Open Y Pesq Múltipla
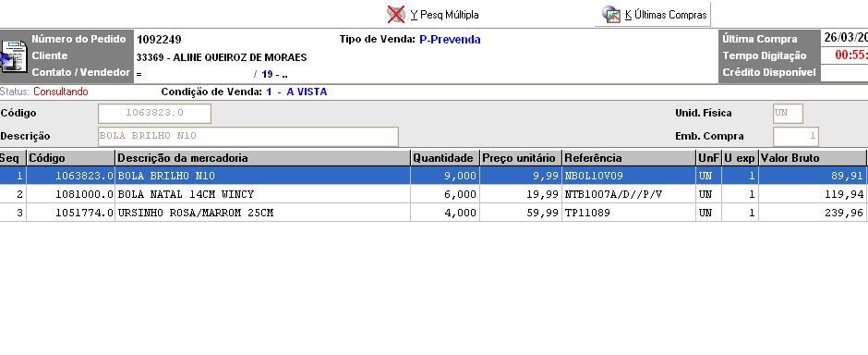 [434, 15]
